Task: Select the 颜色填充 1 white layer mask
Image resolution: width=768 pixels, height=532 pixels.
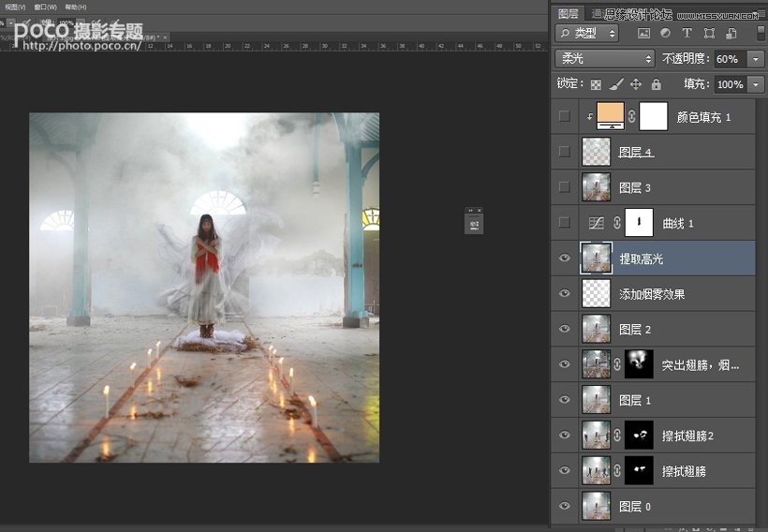Action: click(654, 116)
